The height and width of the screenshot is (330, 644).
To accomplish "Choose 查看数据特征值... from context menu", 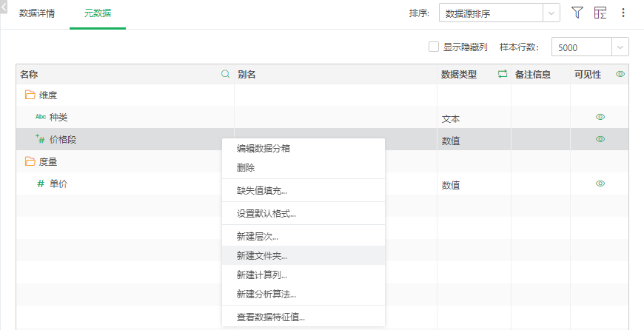I will tap(303, 317).
